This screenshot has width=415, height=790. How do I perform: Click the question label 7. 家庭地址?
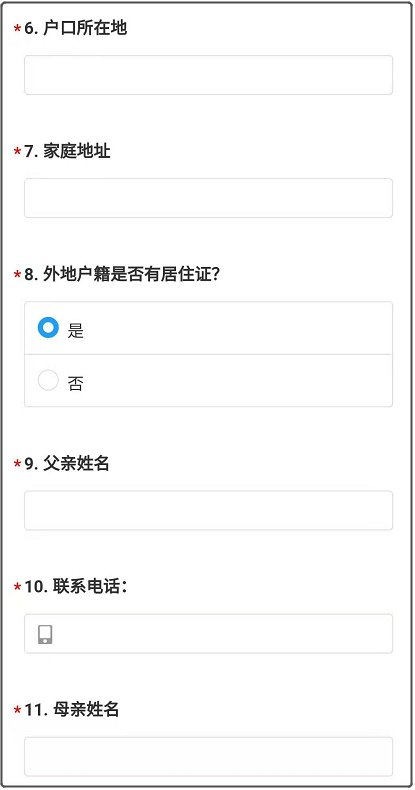point(67,151)
